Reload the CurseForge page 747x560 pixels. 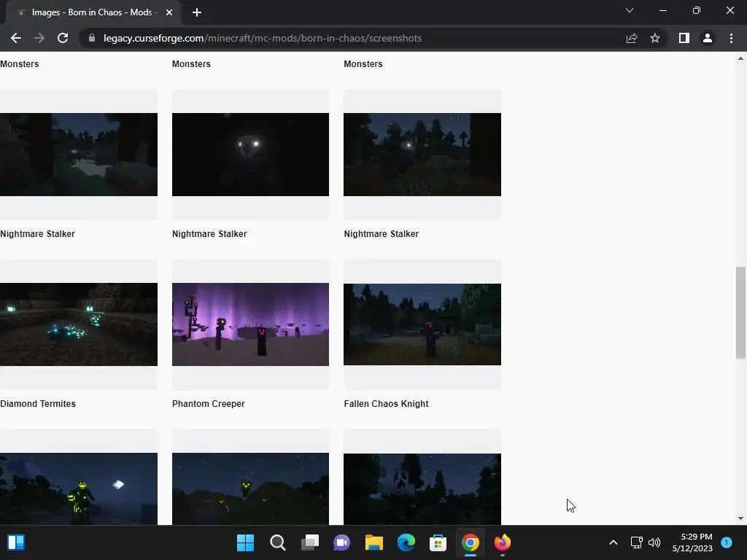(63, 38)
